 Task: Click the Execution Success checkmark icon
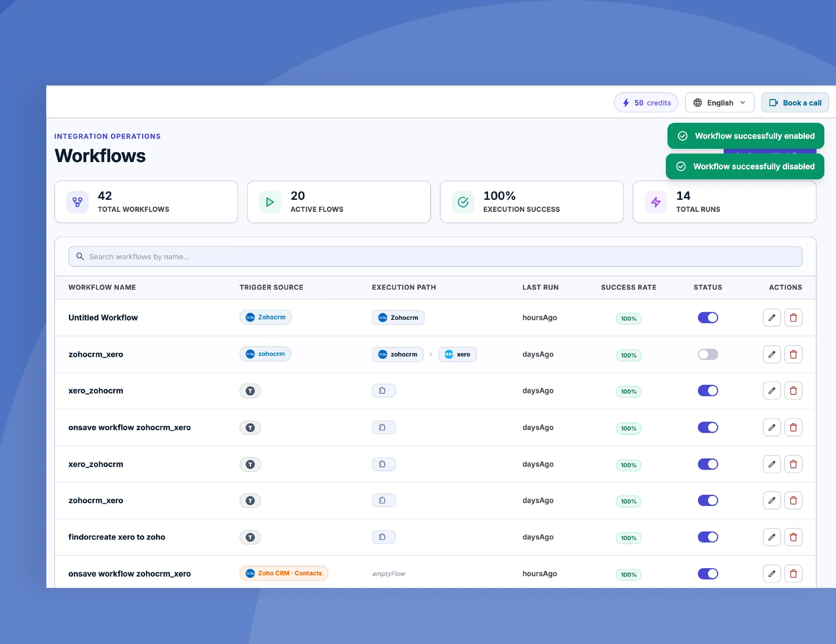coord(463,202)
